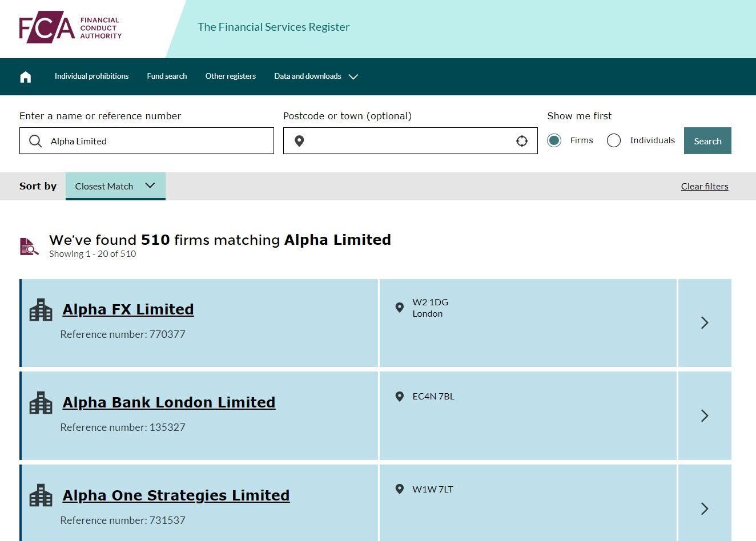Click location pin next to EC4N 7BL
This screenshot has width=756, height=541.
coord(400,396)
